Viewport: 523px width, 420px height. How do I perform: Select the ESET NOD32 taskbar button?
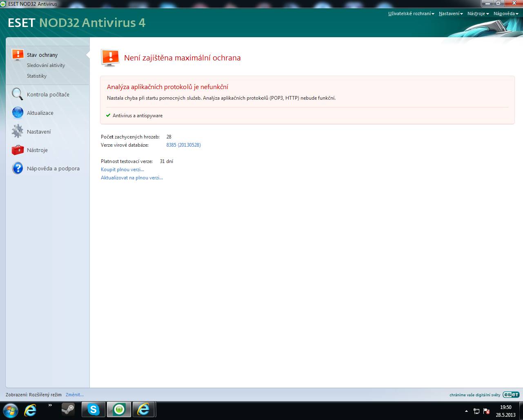coord(119,409)
